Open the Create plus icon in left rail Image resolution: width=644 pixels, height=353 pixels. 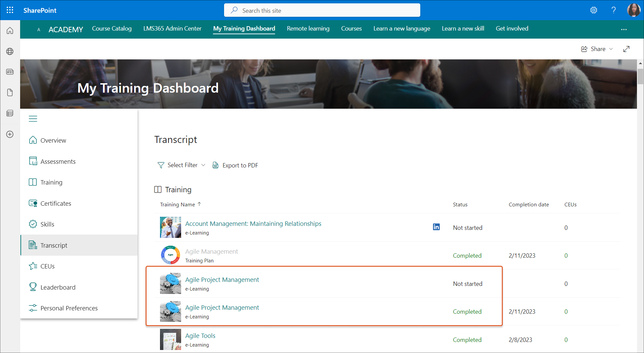coord(10,134)
